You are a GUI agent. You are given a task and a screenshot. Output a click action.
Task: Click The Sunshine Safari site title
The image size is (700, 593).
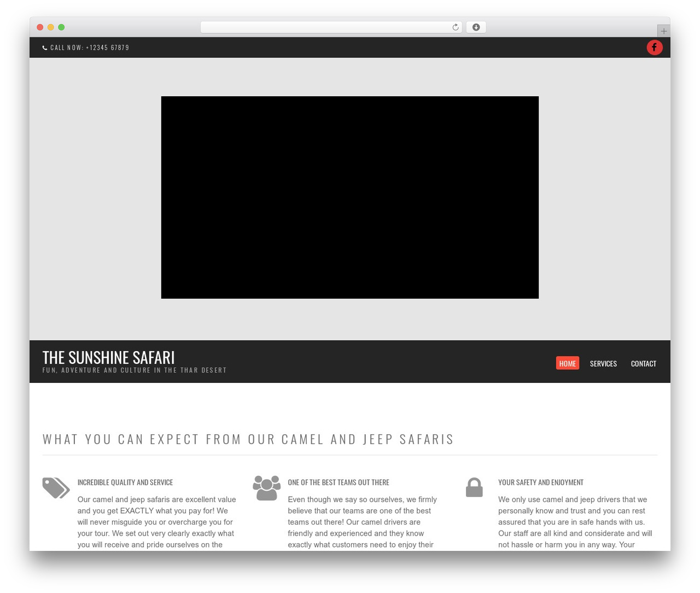point(109,357)
